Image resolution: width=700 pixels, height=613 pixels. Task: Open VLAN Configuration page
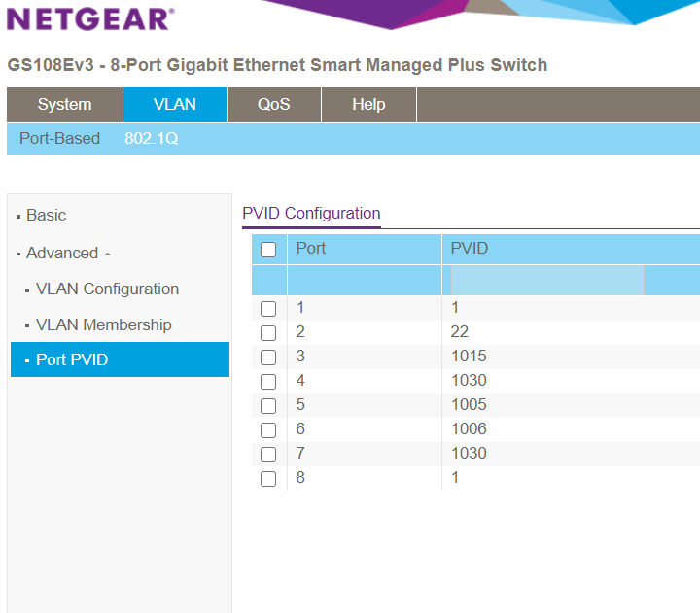click(x=107, y=289)
